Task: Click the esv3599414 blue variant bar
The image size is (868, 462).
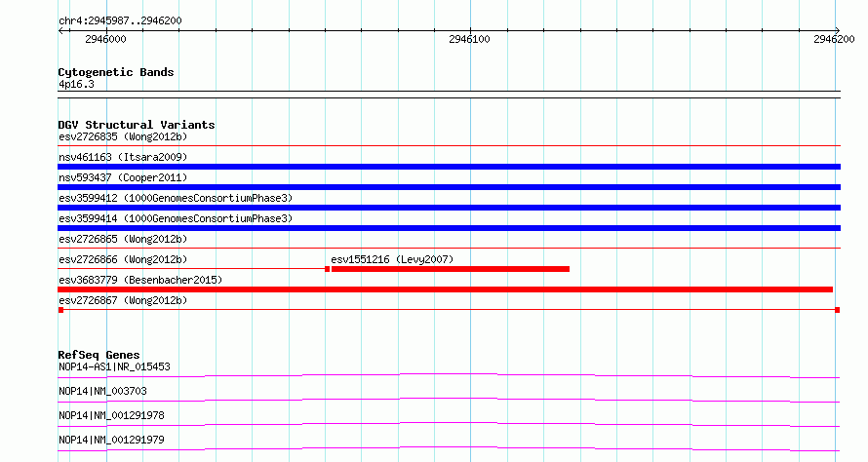Action: (x=449, y=228)
